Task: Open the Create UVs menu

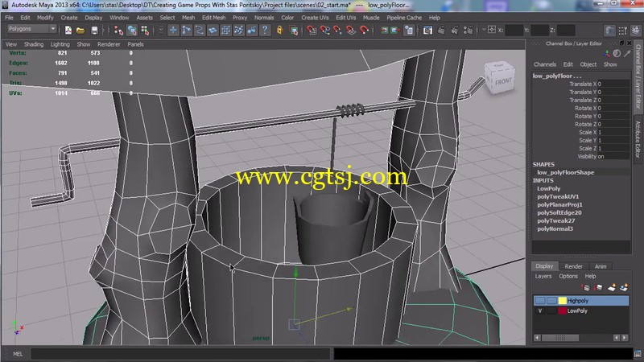Action: (x=315, y=18)
